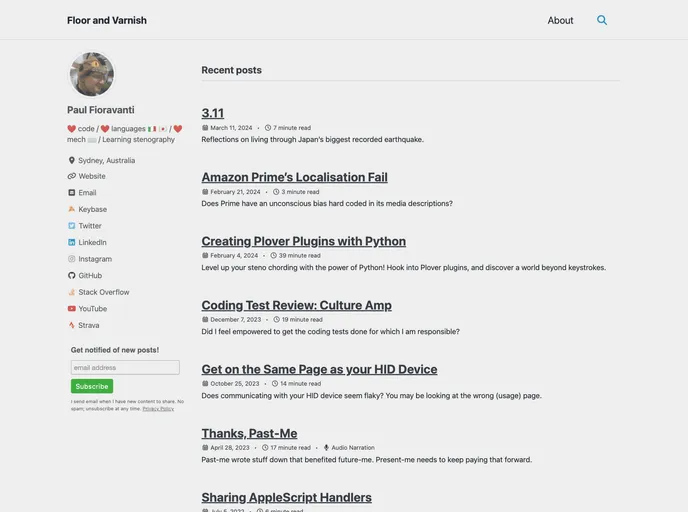Screen dimensions: 688x512
Task: Click the Stack Overflow icon
Action: pyautogui.click(x=72, y=293)
